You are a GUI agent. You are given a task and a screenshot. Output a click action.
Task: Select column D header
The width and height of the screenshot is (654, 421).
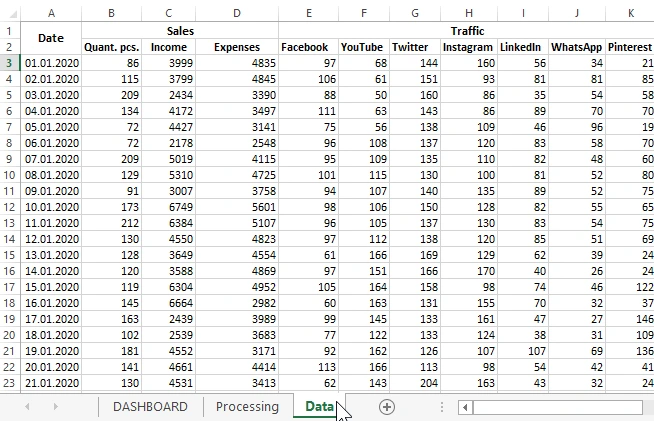pyautogui.click(x=237, y=13)
